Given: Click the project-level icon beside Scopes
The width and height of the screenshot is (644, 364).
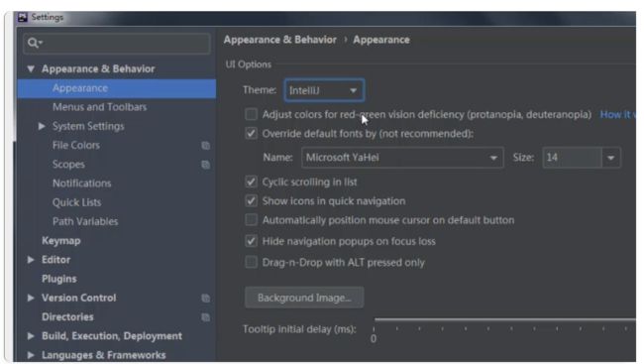Looking at the screenshot, I should pyautogui.click(x=206, y=165).
